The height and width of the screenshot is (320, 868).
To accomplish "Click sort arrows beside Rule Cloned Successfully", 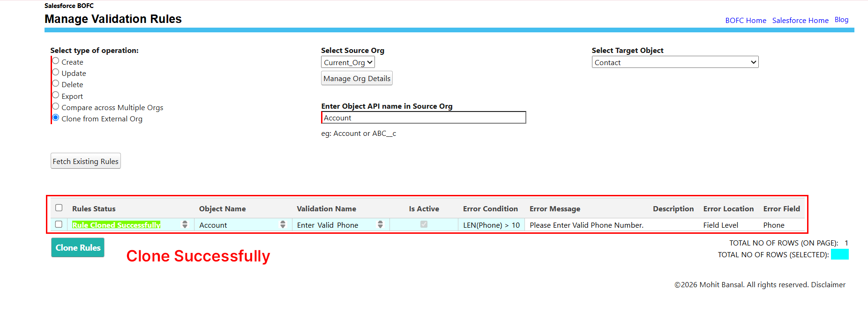I will point(185,225).
